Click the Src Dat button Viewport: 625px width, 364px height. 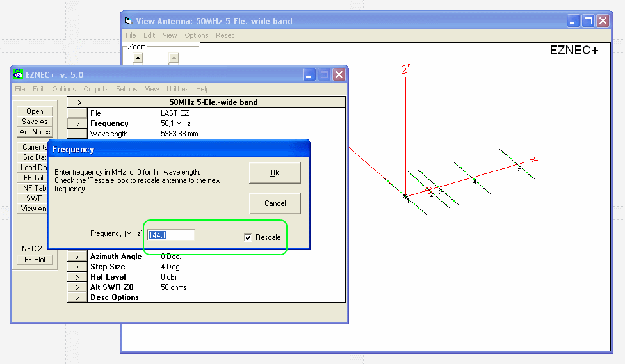pyautogui.click(x=33, y=157)
